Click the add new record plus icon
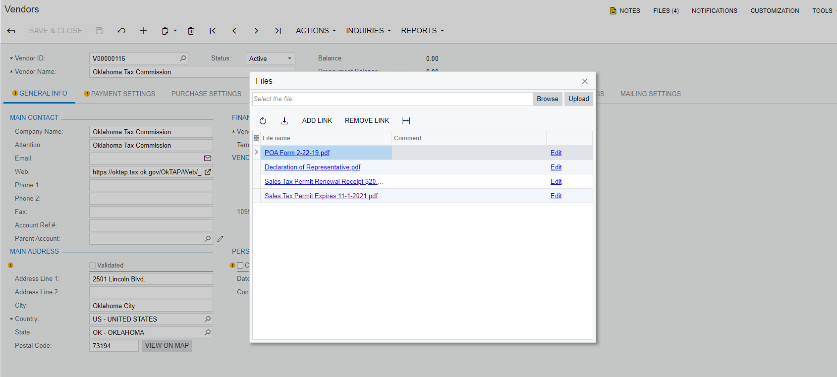This screenshot has height=377, width=837. (143, 31)
